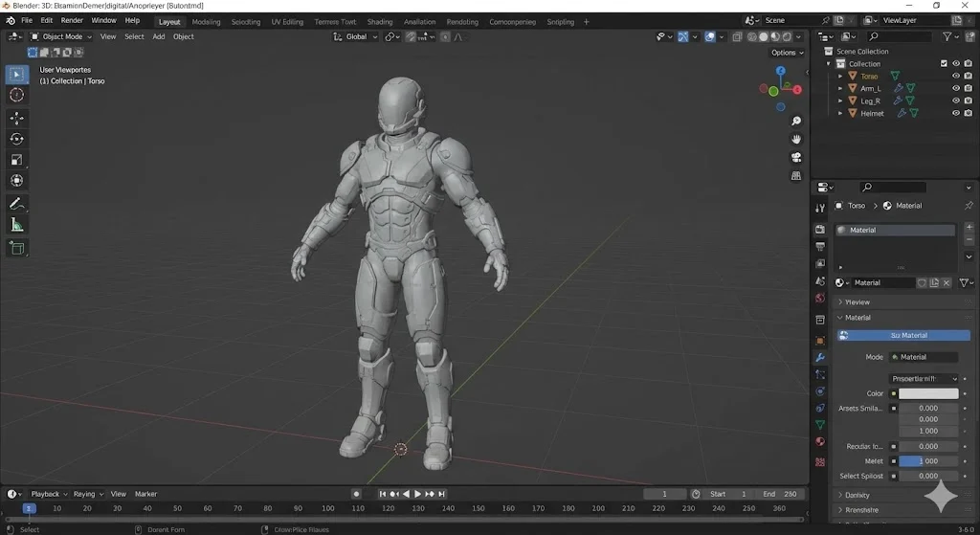Viewport: 980px width, 535px height.
Task: Select the Rotate tool
Action: (16, 139)
